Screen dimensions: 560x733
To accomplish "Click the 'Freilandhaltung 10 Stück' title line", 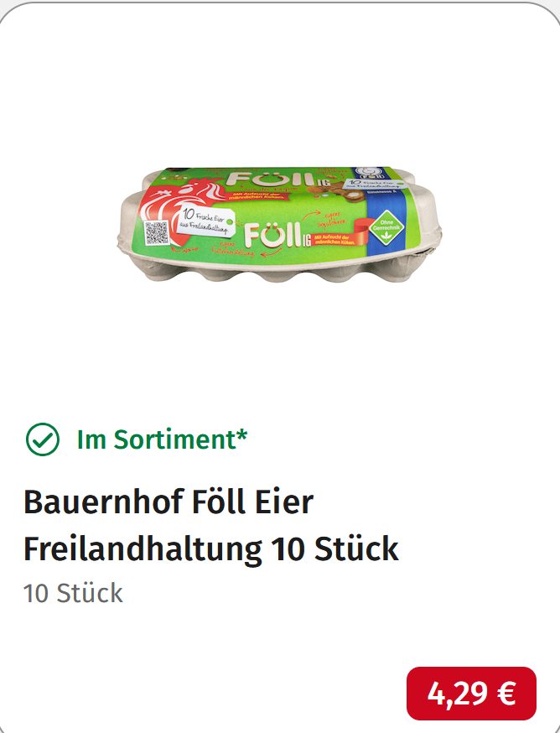I will pyautogui.click(x=210, y=548).
